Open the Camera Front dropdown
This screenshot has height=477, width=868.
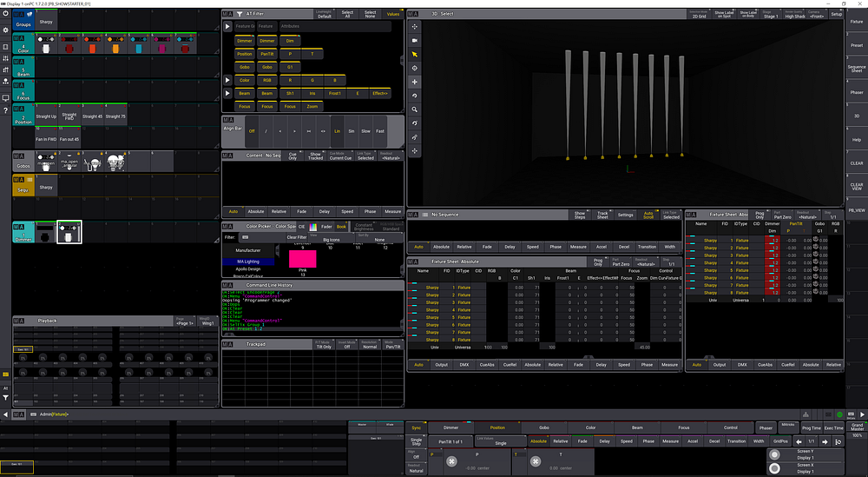point(818,15)
